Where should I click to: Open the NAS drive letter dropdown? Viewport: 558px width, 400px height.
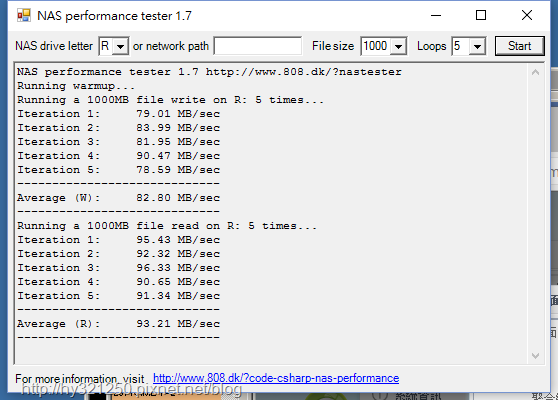click(121, 46)
